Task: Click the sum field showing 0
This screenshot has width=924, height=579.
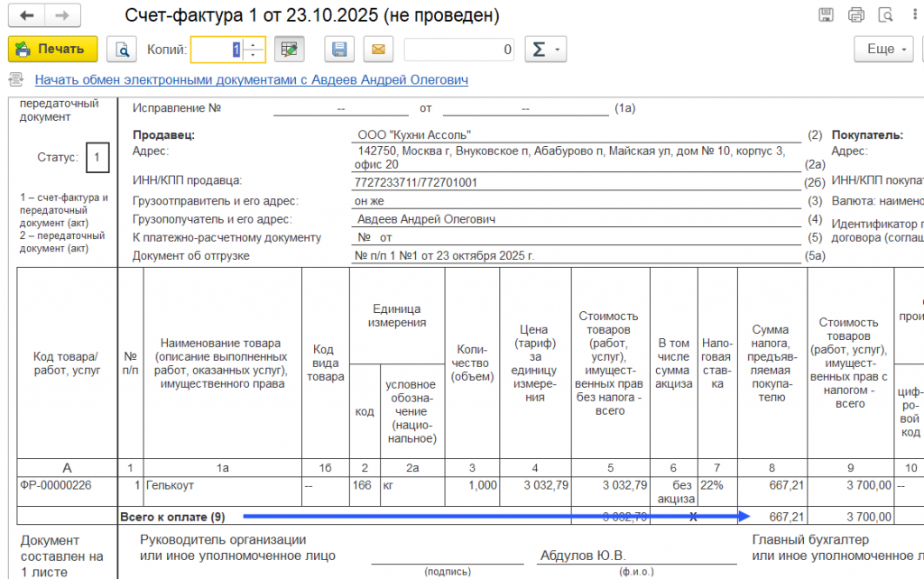Action: (459, 50)
